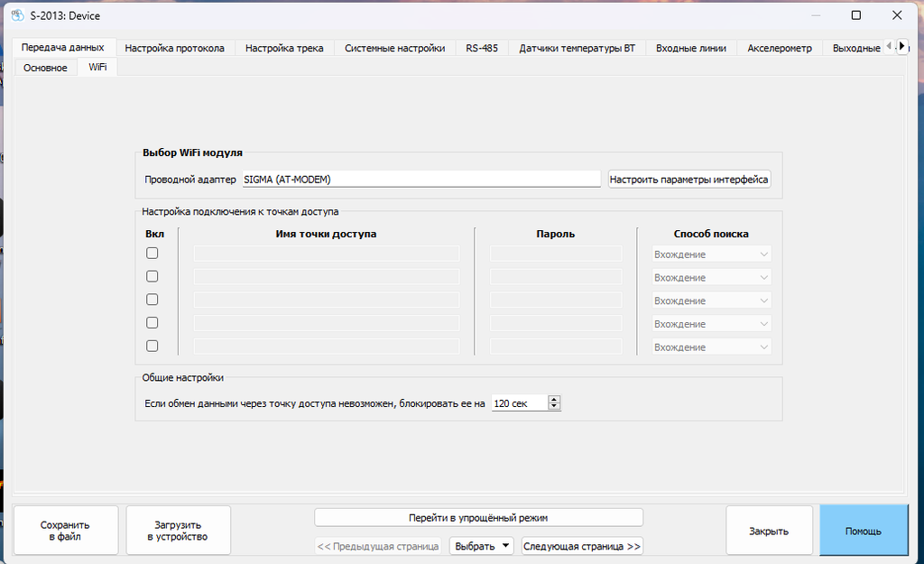Image resolution: width=924 pixels, height=564 pixels.
Task: Switch to Входные линии tab
Action: point(690,48)
